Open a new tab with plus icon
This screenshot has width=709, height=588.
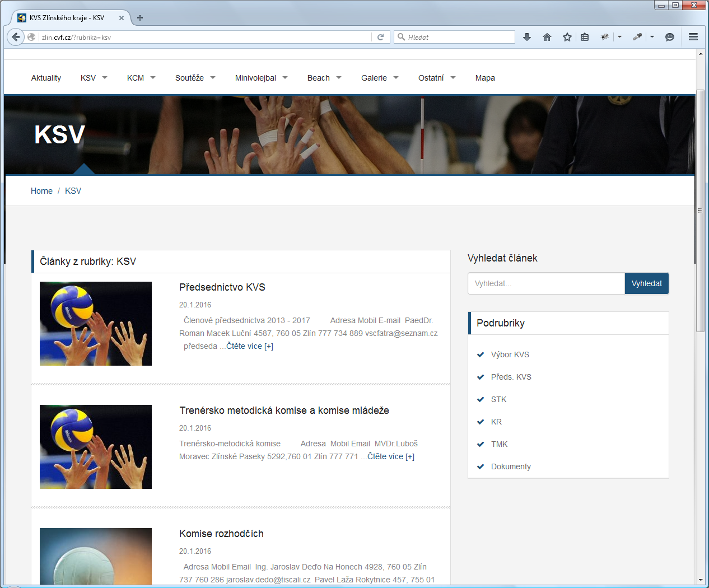[140, 18]
